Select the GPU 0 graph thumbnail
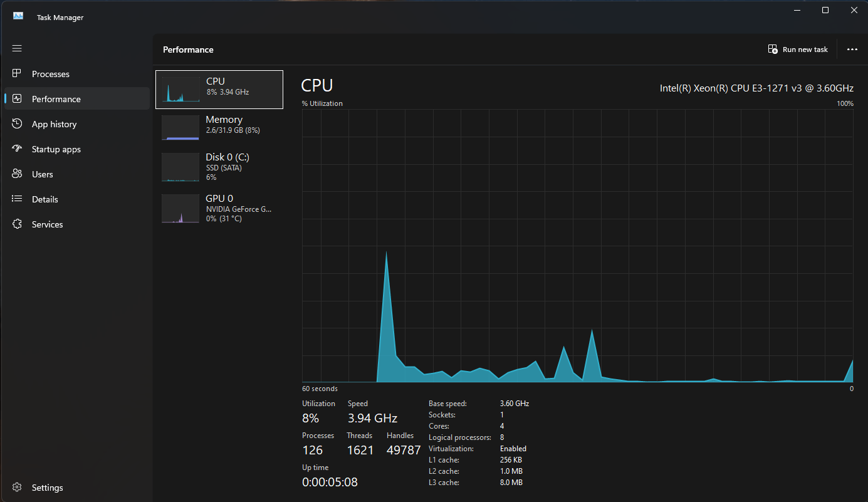The image size is (868, 502). 180,209
